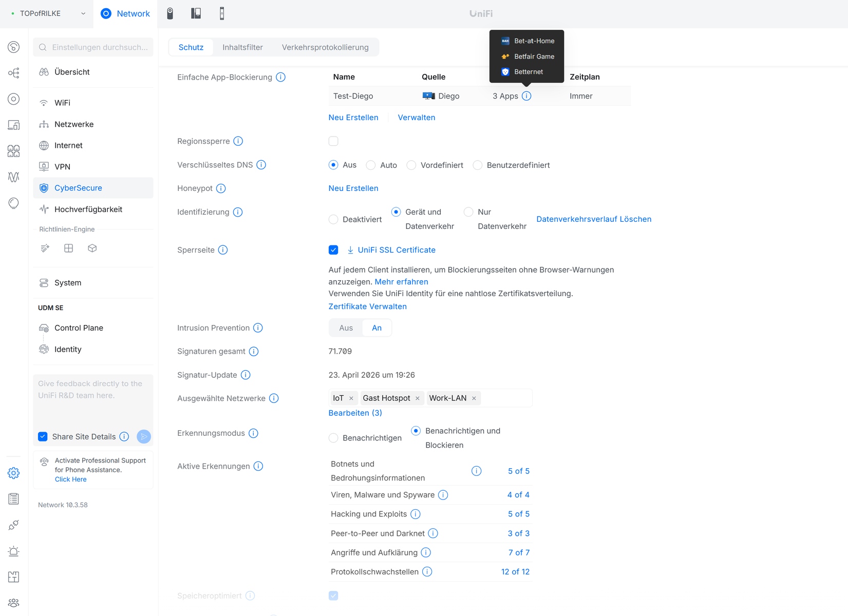
Task: Open the UniFi Protect app icon
Action: [170, 13]
